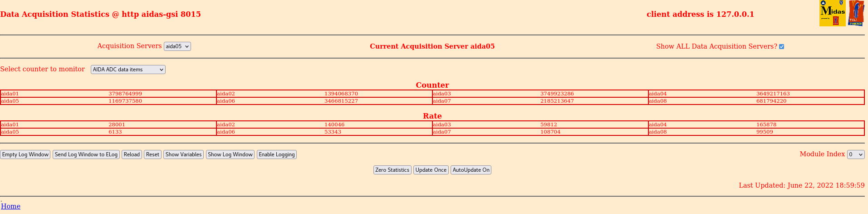Toggle Show ALL Data Acquisition Servers checkbox
This screenshot has height=214, width=868.
pos(781,46)
